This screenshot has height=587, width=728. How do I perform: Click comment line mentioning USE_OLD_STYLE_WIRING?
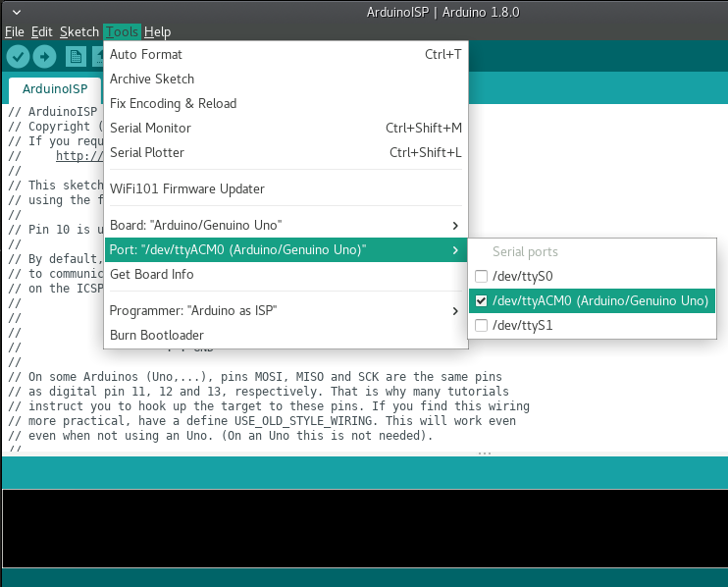tap(262, 421)
